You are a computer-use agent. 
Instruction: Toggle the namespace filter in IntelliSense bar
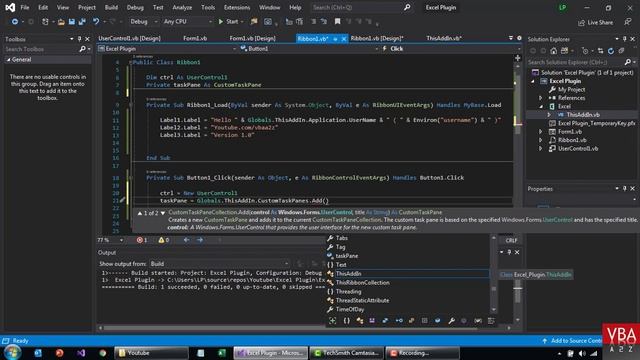click(x=347, y=321)
